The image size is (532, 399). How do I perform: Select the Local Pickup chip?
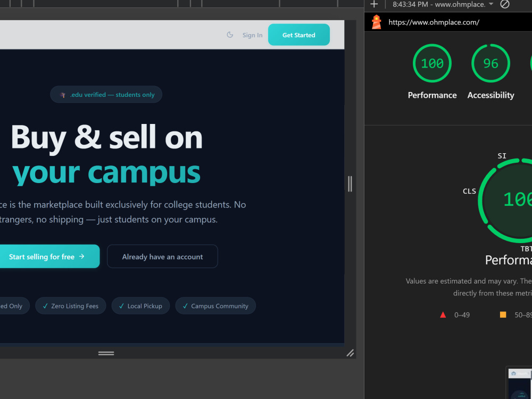(140, 306)
